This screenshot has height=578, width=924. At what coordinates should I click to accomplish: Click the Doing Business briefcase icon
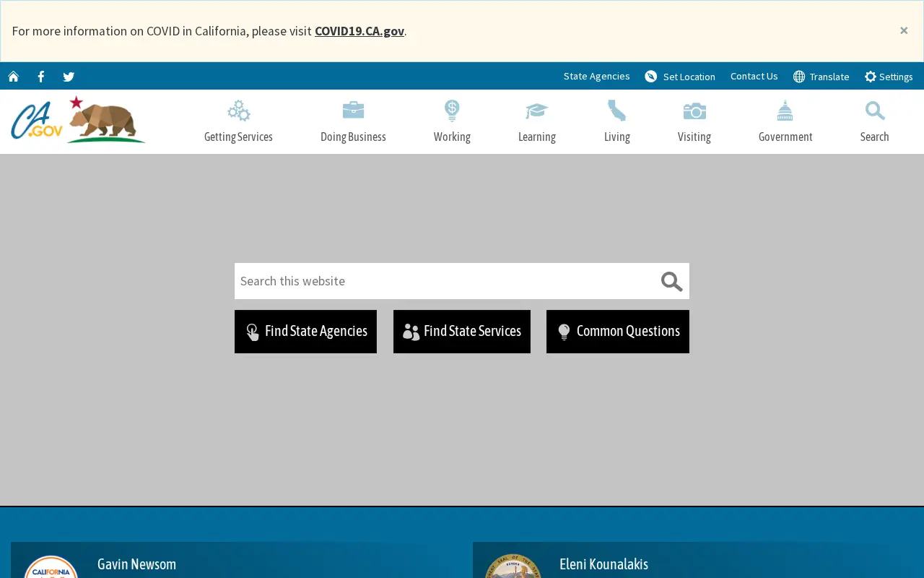click(353, 111)
